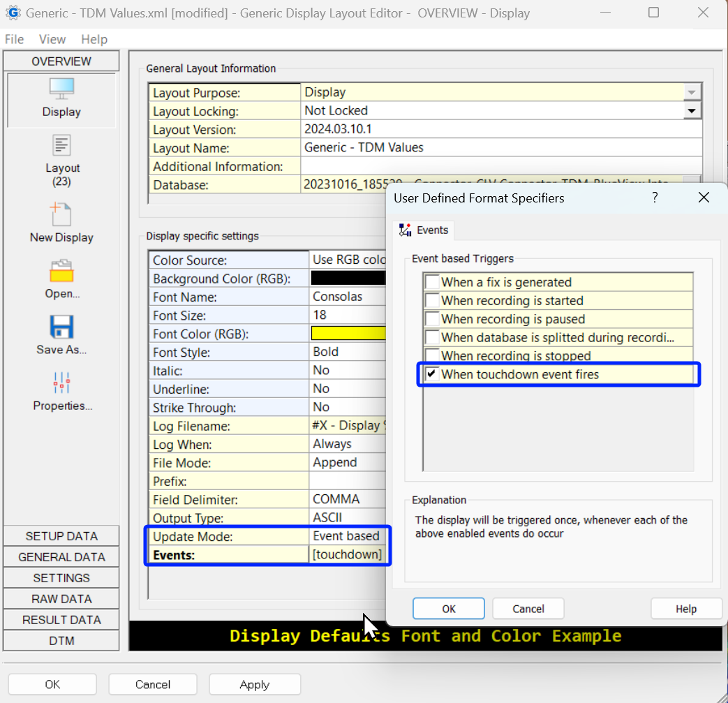
Task: Click the Help button in the dialog
Action: pyautogui.click(x=685, y=608)
